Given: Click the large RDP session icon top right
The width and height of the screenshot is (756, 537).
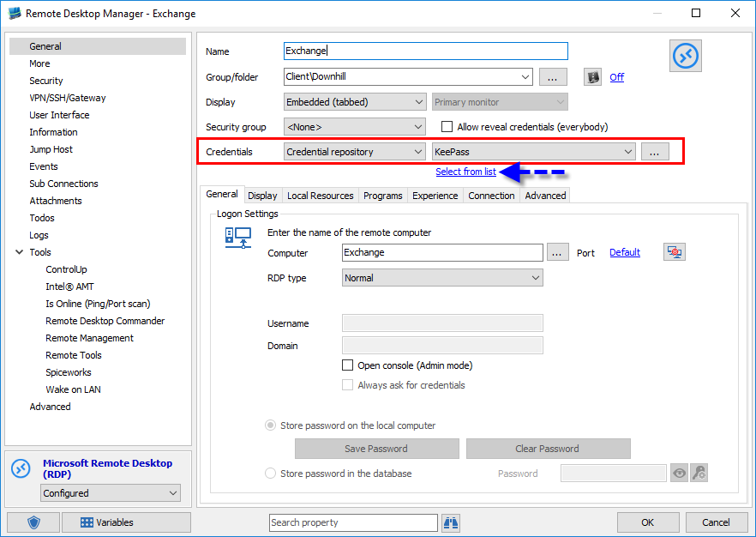Looking at the screenshot, I should click(x=686, y=57).
